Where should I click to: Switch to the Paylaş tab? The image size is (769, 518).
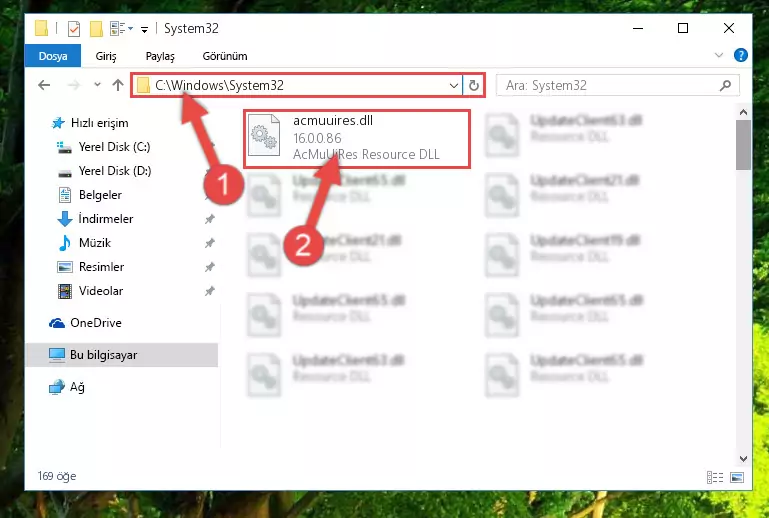pyautogui.click(x=160, y=56)
